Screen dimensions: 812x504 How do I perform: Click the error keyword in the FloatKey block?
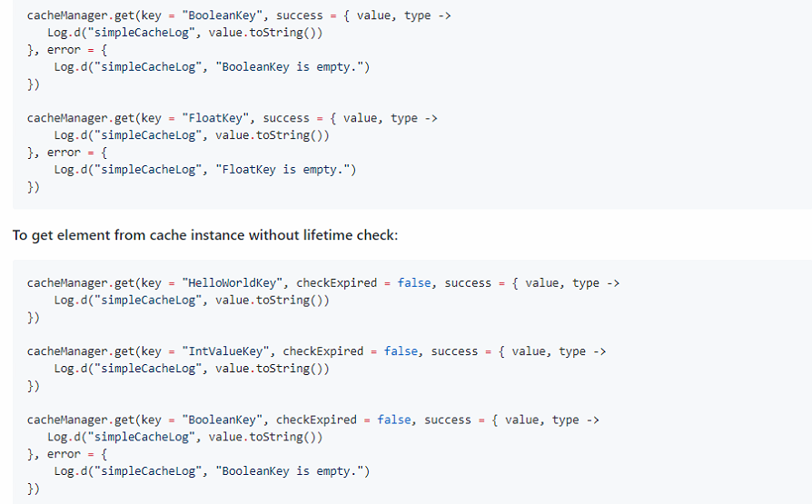pyautogui.click(x=64, y=152)
